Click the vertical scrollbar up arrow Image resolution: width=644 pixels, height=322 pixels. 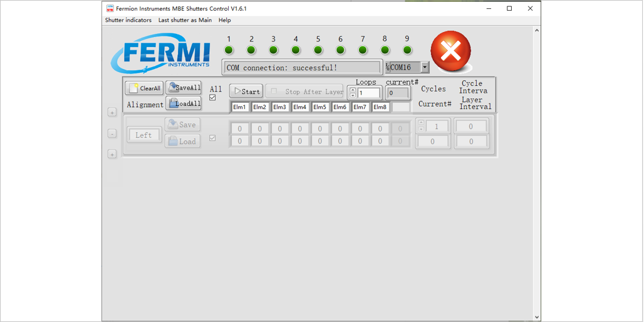point(536,31)
